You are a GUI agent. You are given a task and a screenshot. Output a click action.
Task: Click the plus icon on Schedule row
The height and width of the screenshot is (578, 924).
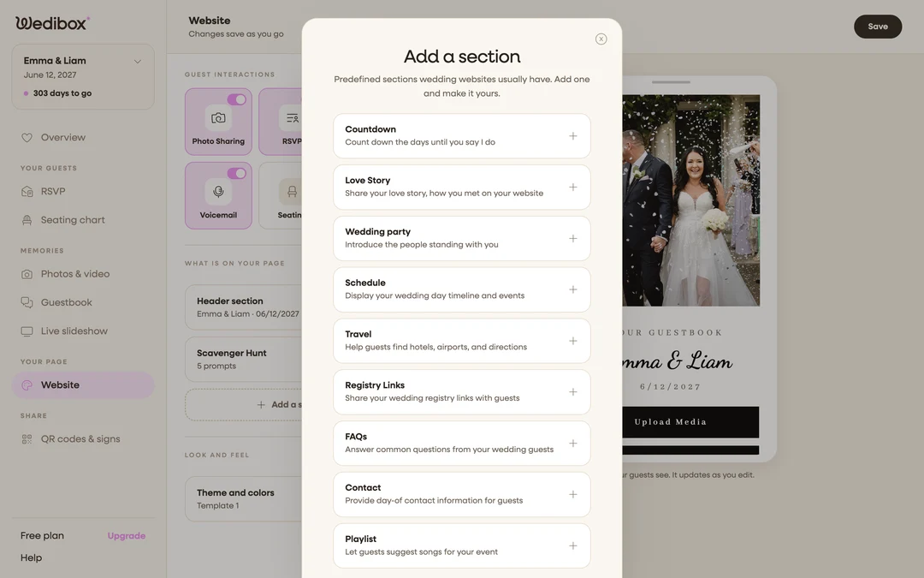[572, 289]
